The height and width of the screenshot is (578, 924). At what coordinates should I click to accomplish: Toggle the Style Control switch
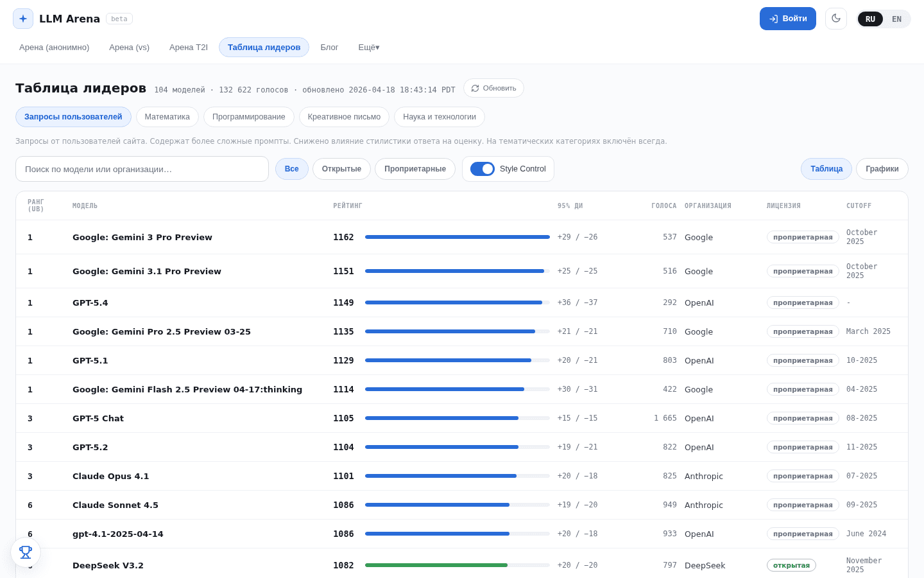coord(483,169)
